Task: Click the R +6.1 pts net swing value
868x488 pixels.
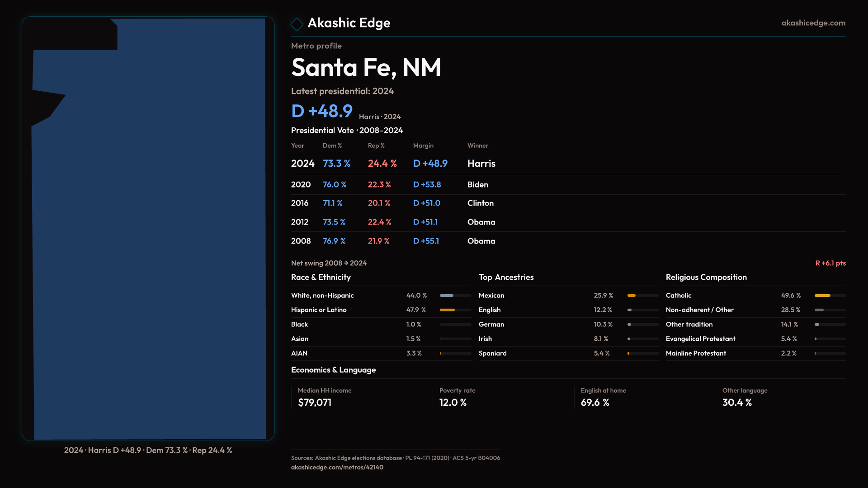Action: point(830,263)
